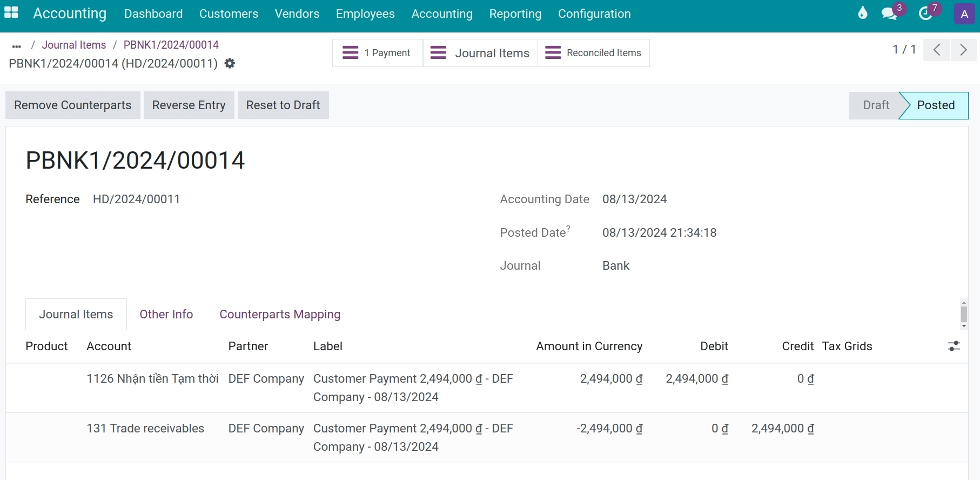Open Reporting menu
Screen dimensions: 980x480
[515, 14]
